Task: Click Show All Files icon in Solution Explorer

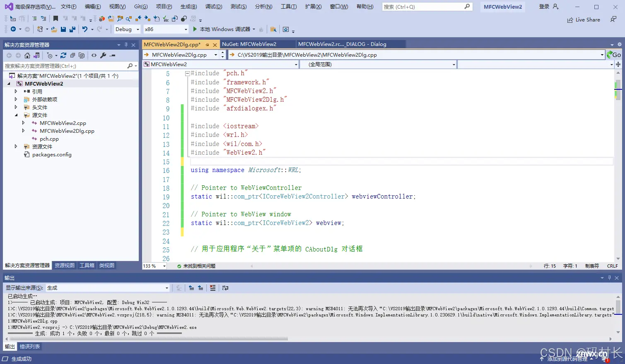Action: [82, 55]
